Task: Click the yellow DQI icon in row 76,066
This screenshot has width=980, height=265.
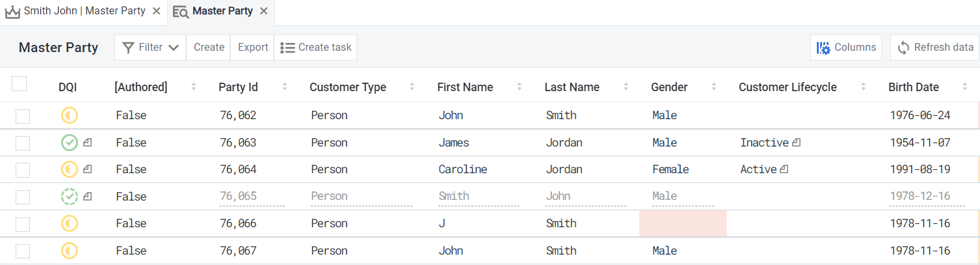Action: coord(70,224)
